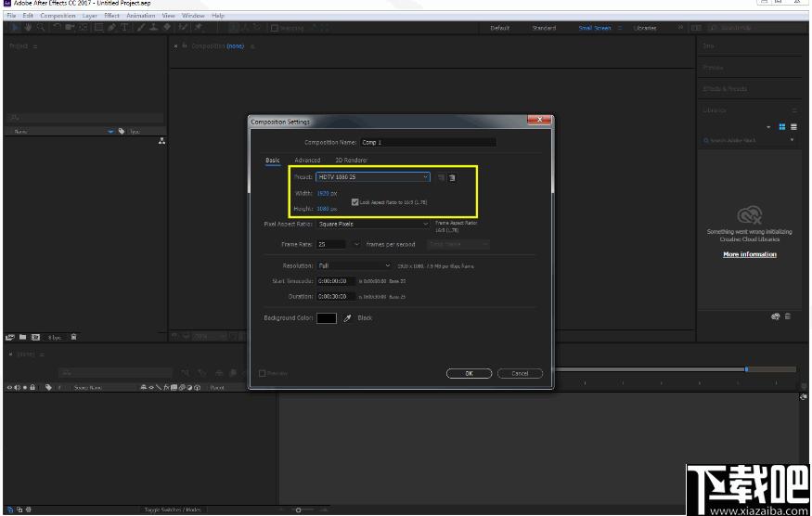Switch Libraries panel to grid view
Image resolution: width=812 pixels, height=516 pixels.
click(782, 127)
